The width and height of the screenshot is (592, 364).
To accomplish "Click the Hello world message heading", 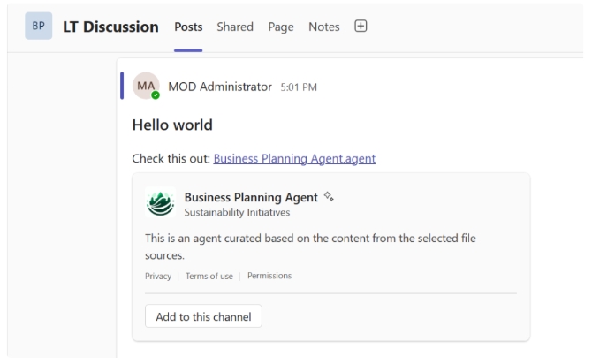I will [x=171, y=125].
